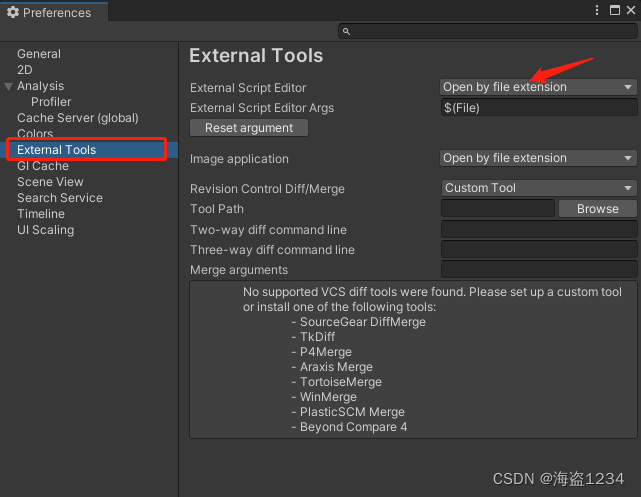The image size is (641, 497).
Task: Click the 'No supported VCS diff tools' message
Action: click(432, 299)
